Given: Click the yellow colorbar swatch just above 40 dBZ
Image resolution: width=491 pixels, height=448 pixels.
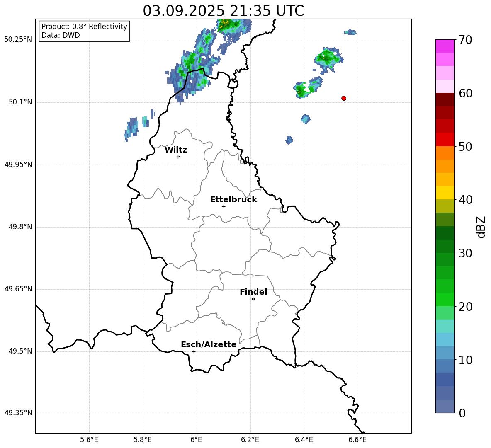Looking at the screenshot, I should pyautogui.click(x=445, y=193).
